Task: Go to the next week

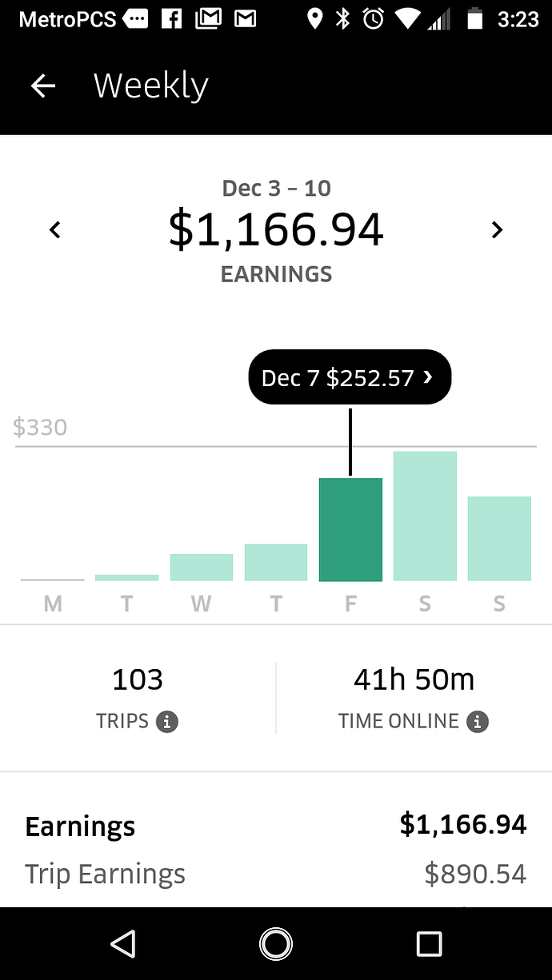Action: point(497,230)
